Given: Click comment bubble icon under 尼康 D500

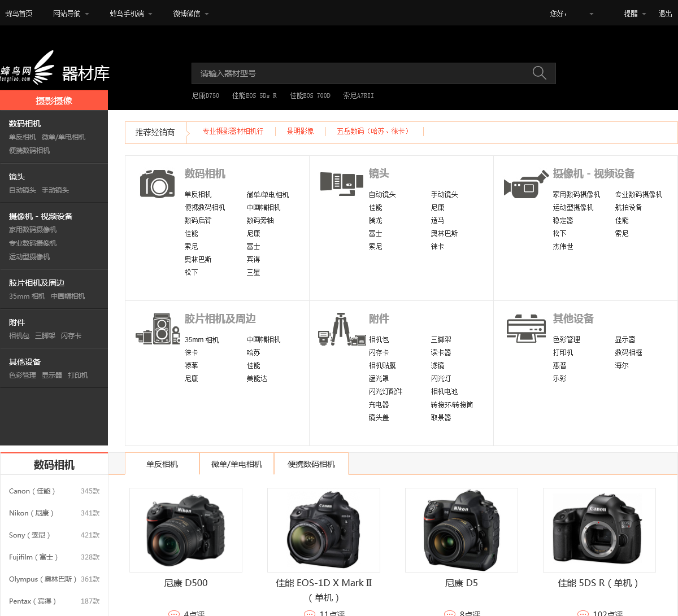Looking at the screenshot, I should (173, 613).
